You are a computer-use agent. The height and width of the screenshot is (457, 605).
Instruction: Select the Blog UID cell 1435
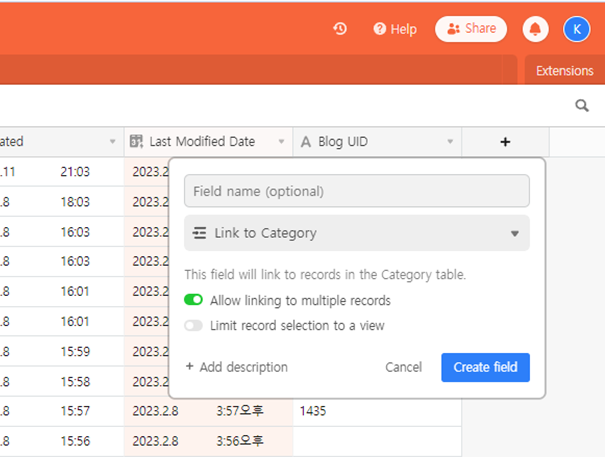coord(377,411)
